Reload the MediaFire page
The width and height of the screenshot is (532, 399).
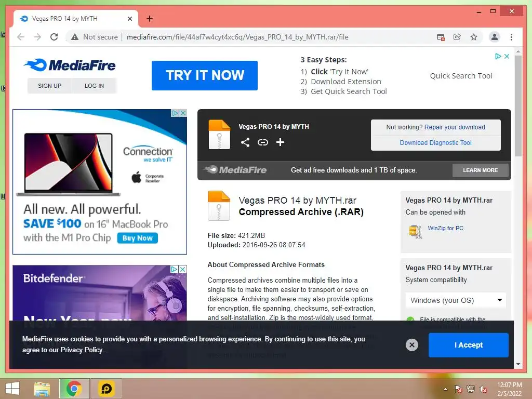point(54,37)
